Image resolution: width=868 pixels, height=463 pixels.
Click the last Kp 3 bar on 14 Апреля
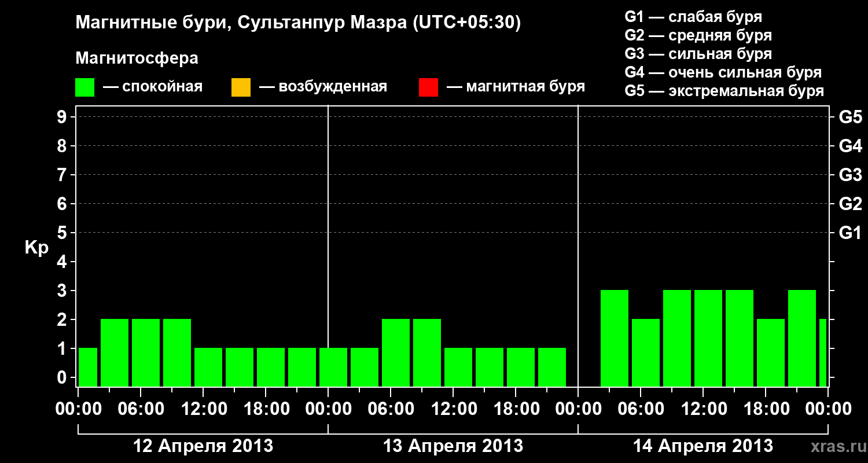tap(802, 338)
